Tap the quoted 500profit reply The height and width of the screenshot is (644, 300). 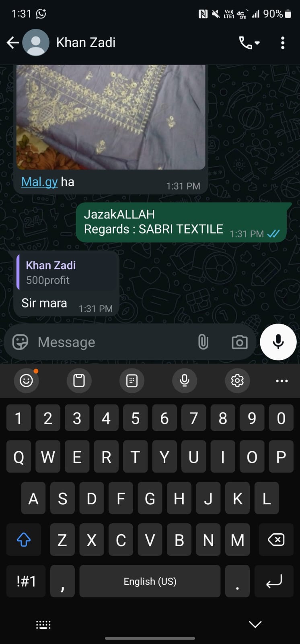pyautogui.click(x=67, y=272)
